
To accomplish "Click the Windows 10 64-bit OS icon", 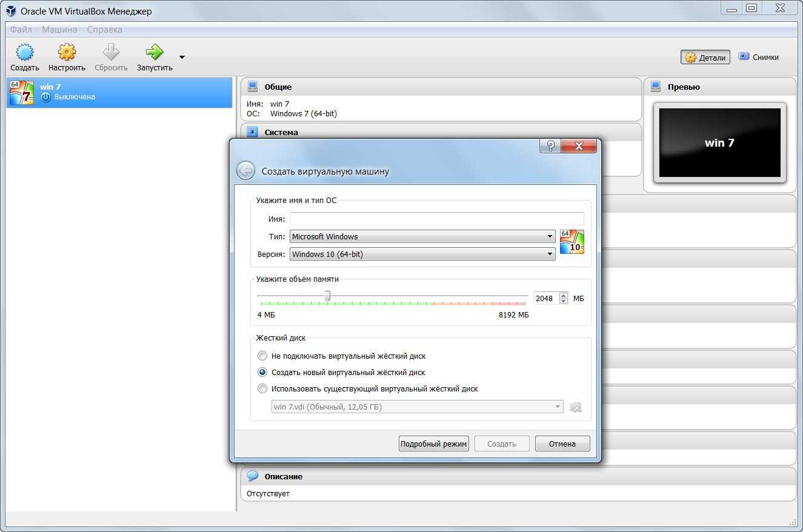I will click(572, 241).
